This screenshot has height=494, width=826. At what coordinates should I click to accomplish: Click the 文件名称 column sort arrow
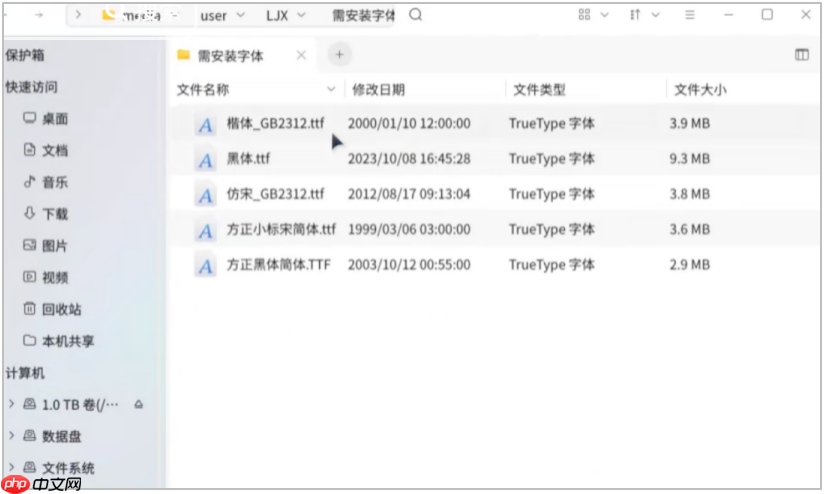pos(331,89)
